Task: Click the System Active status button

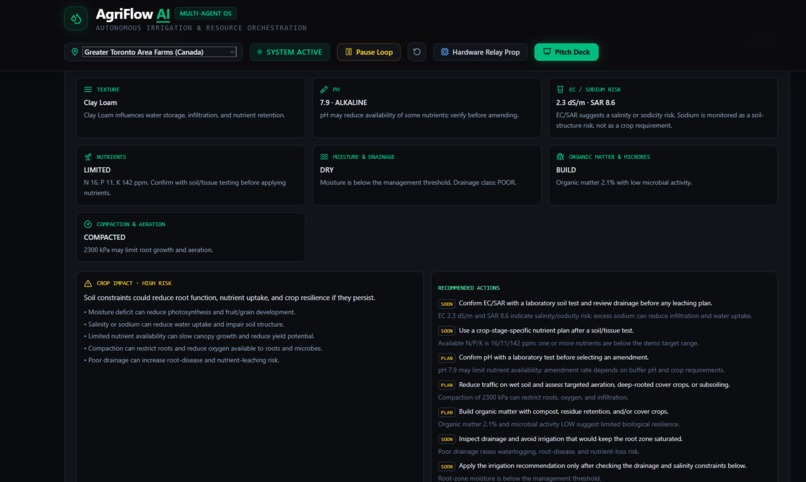Action: pyautogui.click(x=290, y=52)
